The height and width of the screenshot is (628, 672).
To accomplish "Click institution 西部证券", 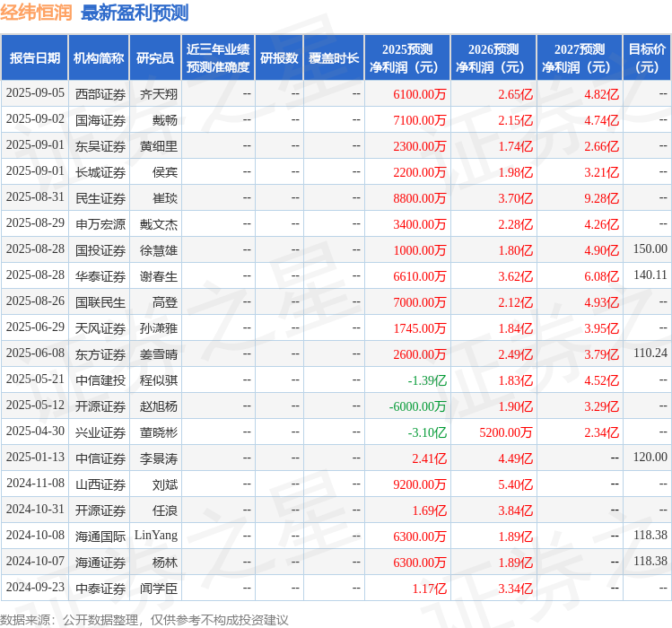I will click(x=100, y=94).
